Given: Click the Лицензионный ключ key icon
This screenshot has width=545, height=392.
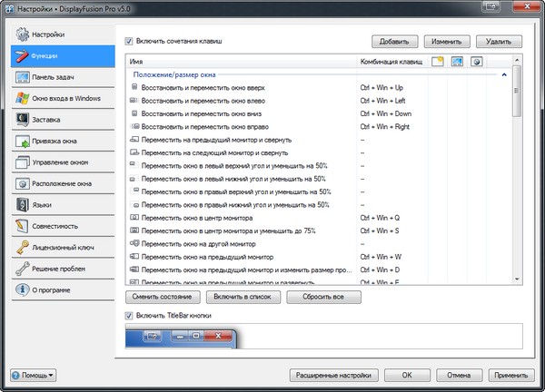Looking at the screenshot, I should pyautogui.click(x=21, y=247).
